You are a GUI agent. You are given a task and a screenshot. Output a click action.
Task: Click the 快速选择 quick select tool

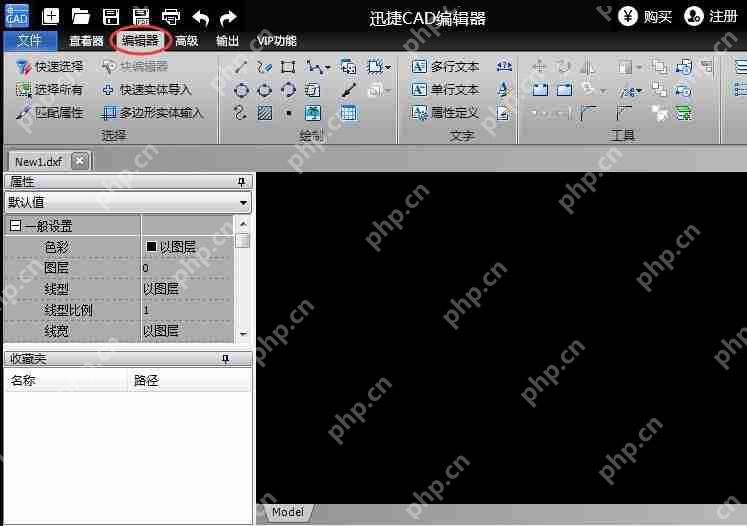(49, 67)
